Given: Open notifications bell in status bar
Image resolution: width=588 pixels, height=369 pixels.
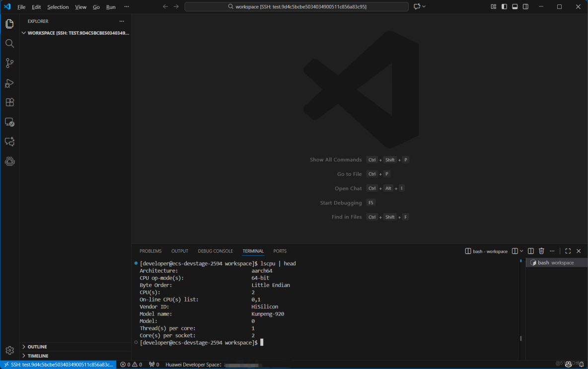Looking at the screenshot, I should click(x=581, y=365).
